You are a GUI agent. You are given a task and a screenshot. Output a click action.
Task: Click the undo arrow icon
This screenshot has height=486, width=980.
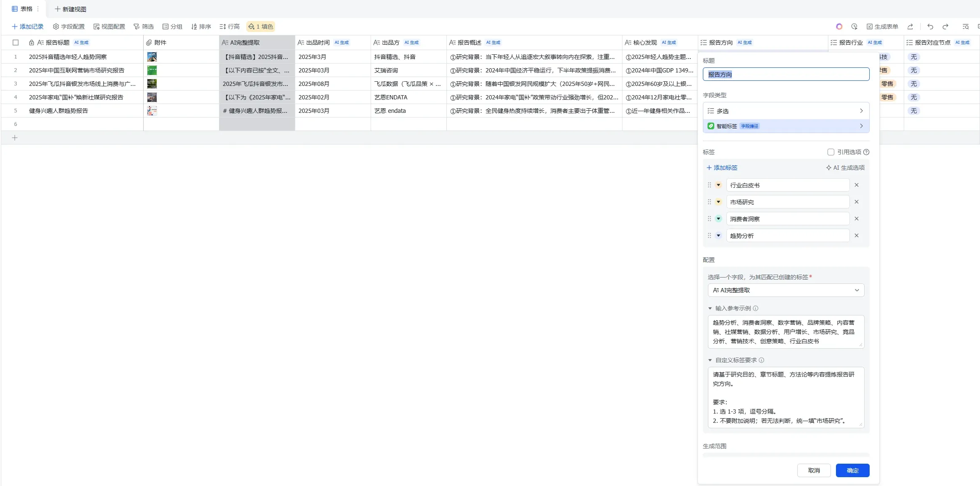(x=930, y=27)
